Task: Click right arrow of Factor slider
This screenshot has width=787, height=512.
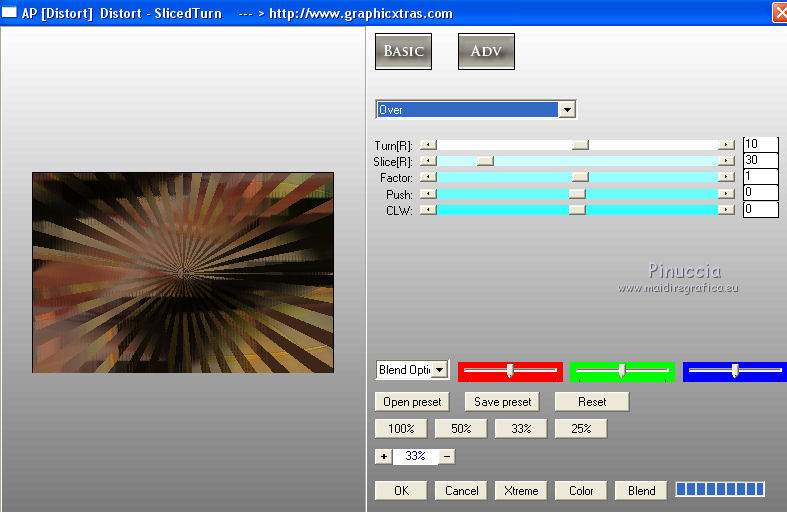Action: (x=726, y=177)
